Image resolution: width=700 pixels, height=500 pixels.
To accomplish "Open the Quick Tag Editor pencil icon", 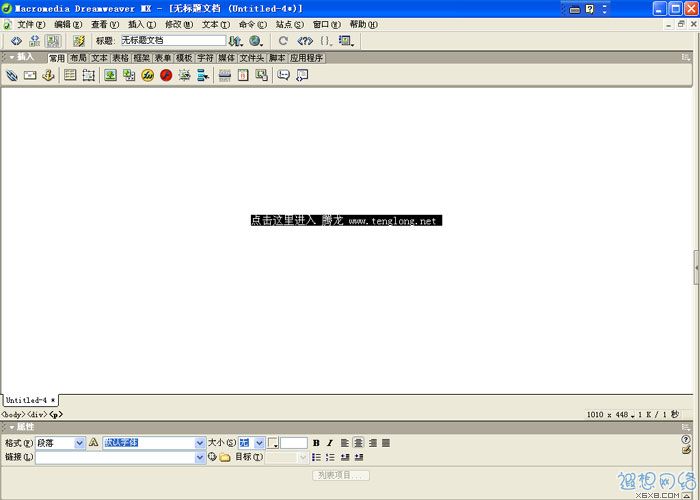I will point(686,450).
